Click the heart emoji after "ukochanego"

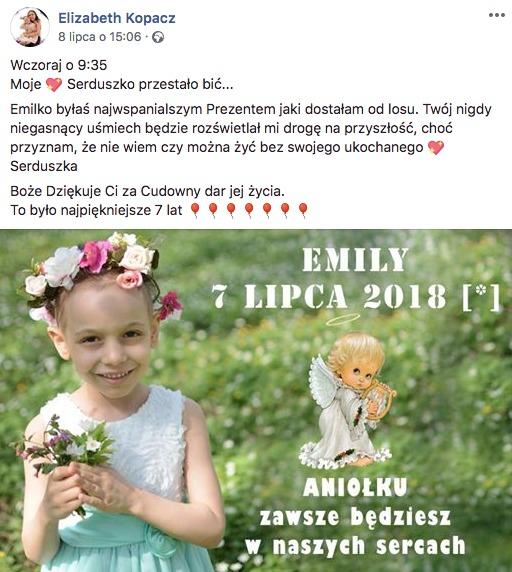436,147
